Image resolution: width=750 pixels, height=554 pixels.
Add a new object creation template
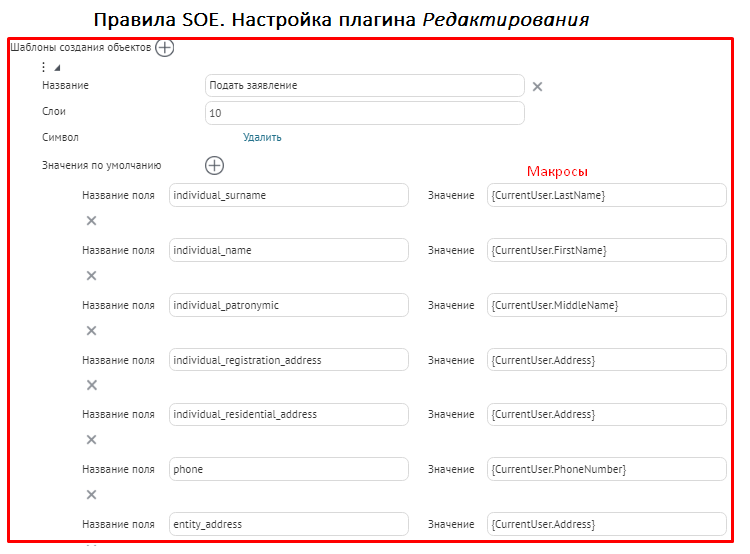point(165,48)
